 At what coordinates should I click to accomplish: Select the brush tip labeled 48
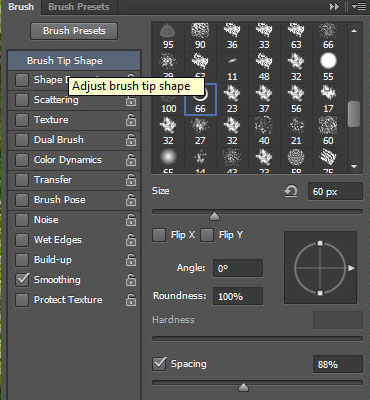pyautogui.click(x=264, y=68)
